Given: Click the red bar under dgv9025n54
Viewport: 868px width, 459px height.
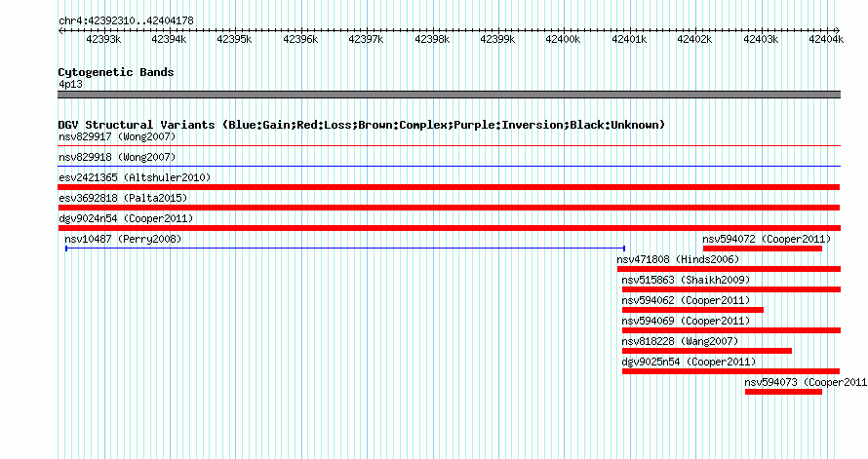Looking at the screenshot, I should point(730,371).
